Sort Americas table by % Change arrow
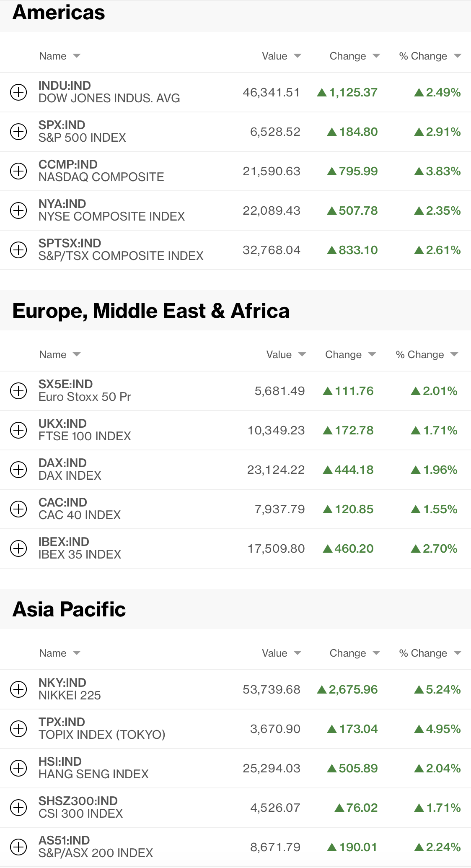 click(457, 56)
